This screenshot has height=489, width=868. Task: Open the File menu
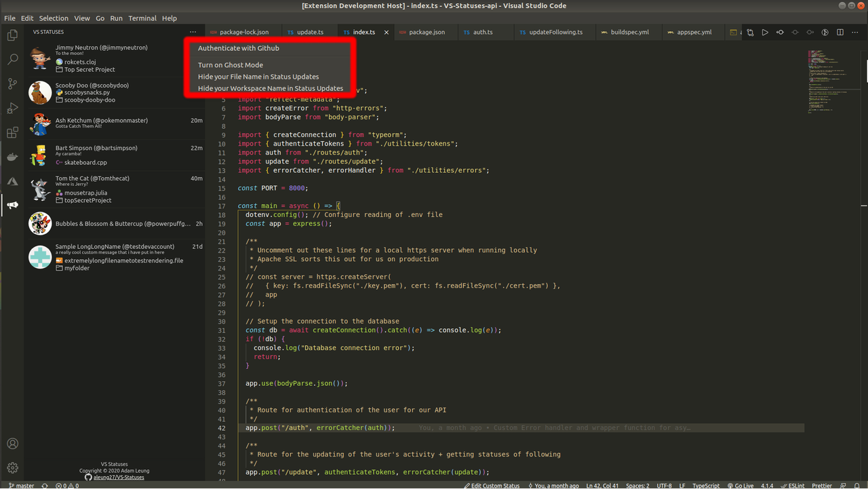(x=9, y=18)
